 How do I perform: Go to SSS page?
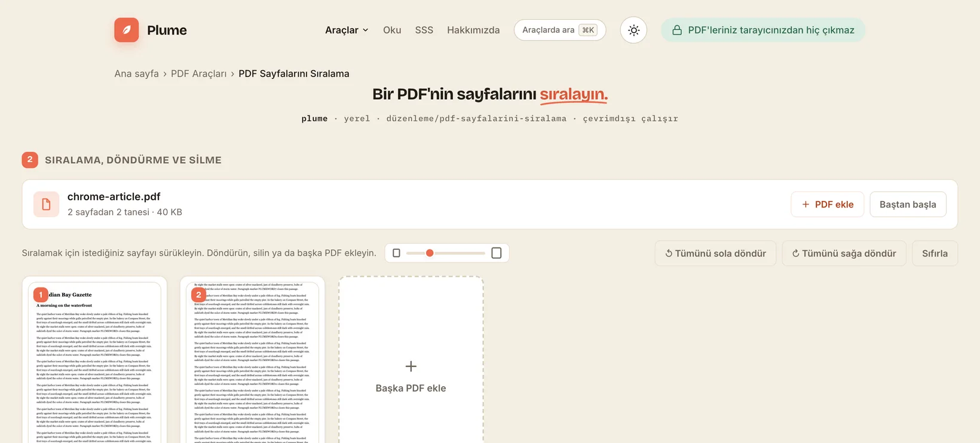(x=424, y=30)
